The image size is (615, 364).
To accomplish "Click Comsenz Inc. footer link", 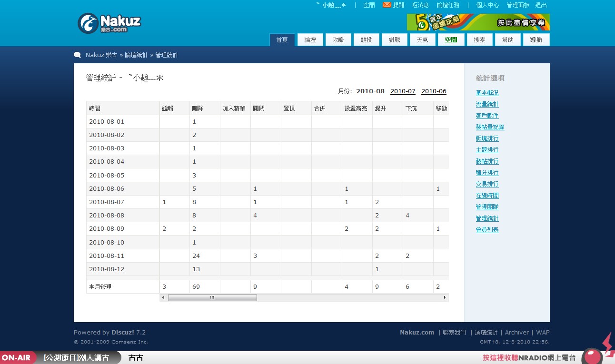I will [x=129, y=342].
